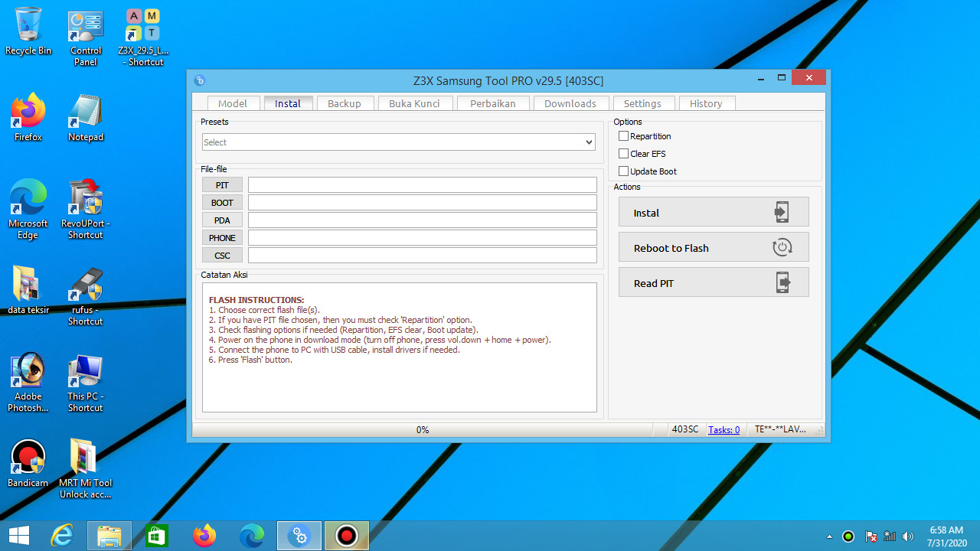980x551 pixels.
Task: Select the Notepad desktop icon
Action: pyautogui.click(x=86, y=118)
